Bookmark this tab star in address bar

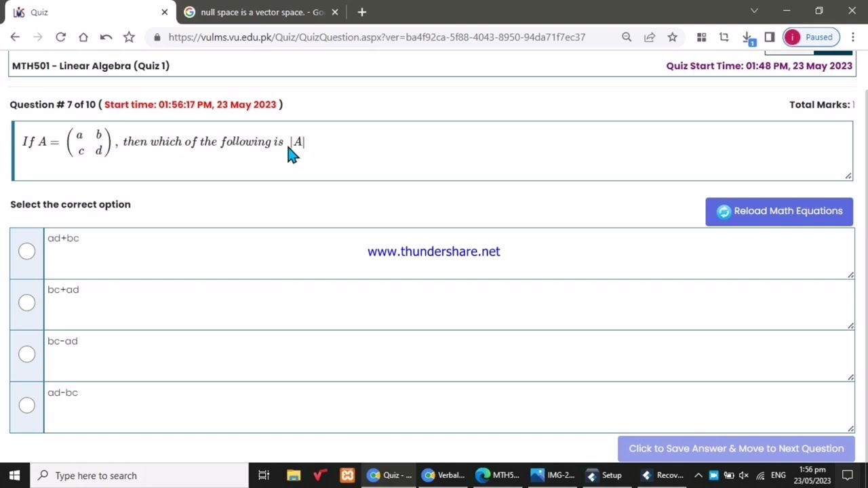pos(672,37)
